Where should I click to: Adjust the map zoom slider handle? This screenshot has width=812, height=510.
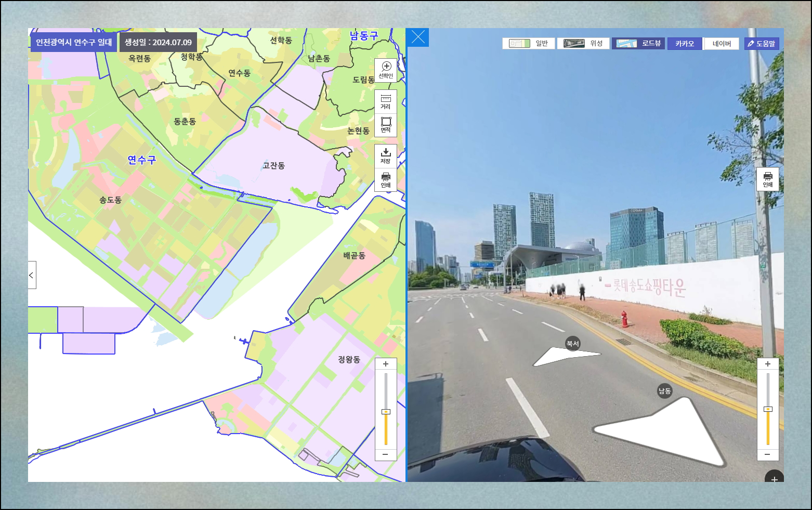click(386, 412)
